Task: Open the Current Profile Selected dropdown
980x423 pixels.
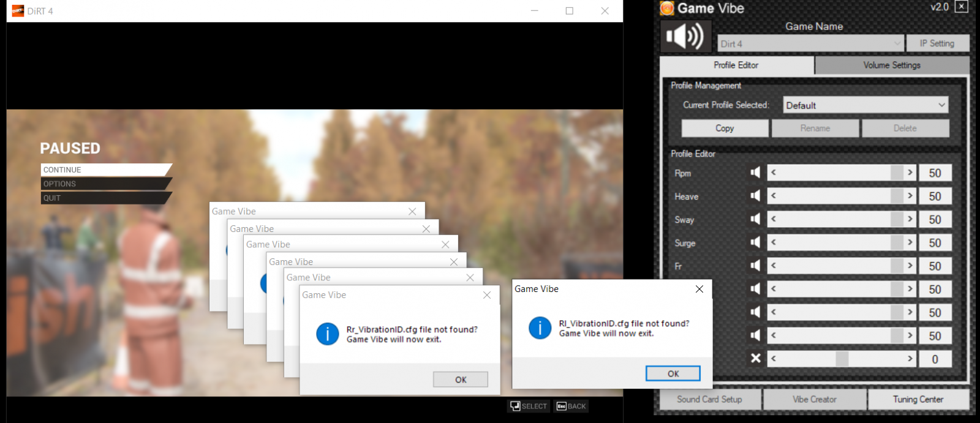Action: (x=866, y=105)
